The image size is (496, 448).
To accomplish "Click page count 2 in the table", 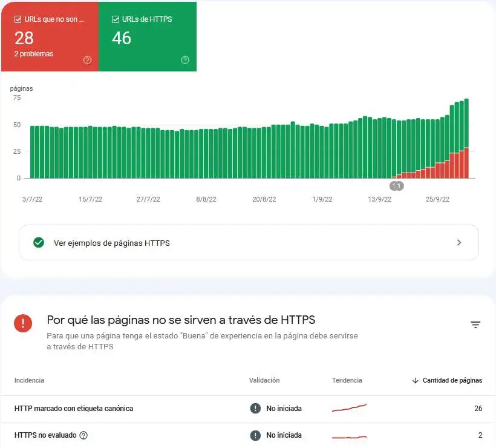I will click(480, 435).
